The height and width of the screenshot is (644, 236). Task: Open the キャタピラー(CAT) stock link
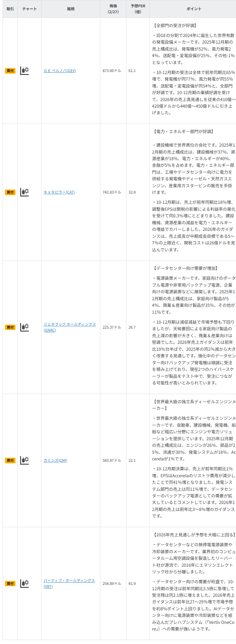click(x=59, y=192)
